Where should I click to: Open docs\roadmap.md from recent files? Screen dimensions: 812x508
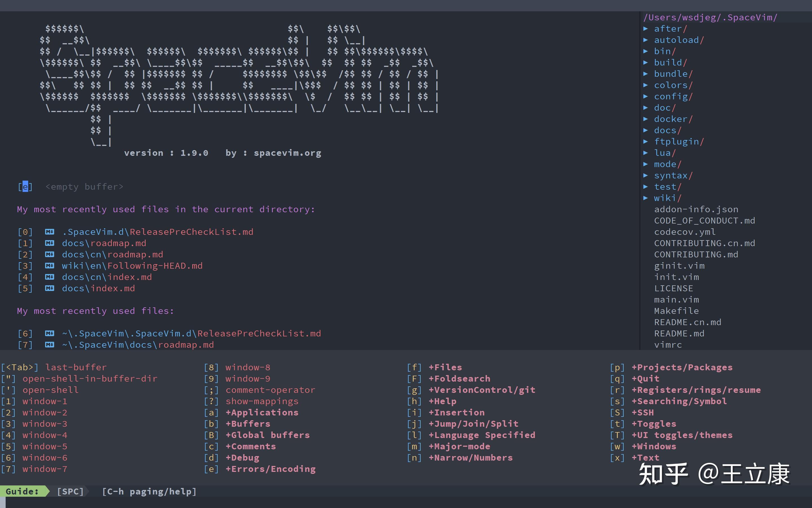pos(104,243)
